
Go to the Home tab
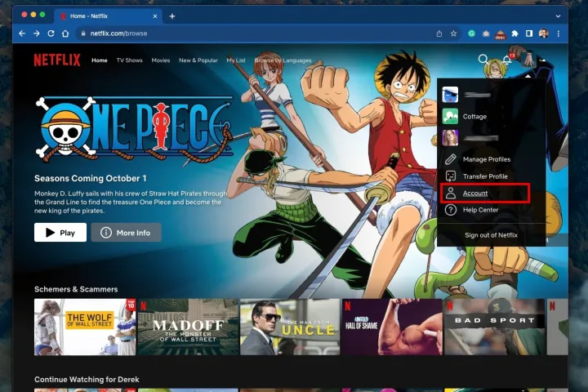(x=100, y=60)
